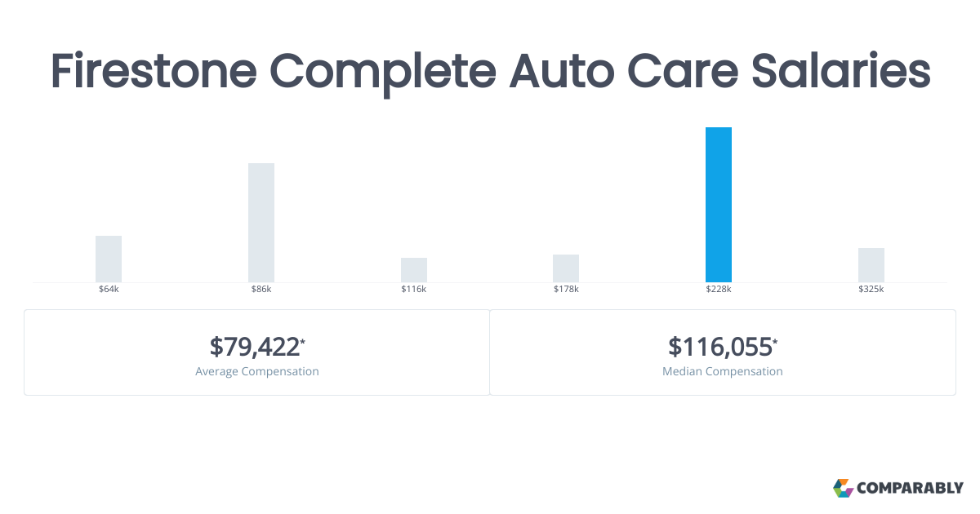Click the $116,055 median figure

click(719, 347)
